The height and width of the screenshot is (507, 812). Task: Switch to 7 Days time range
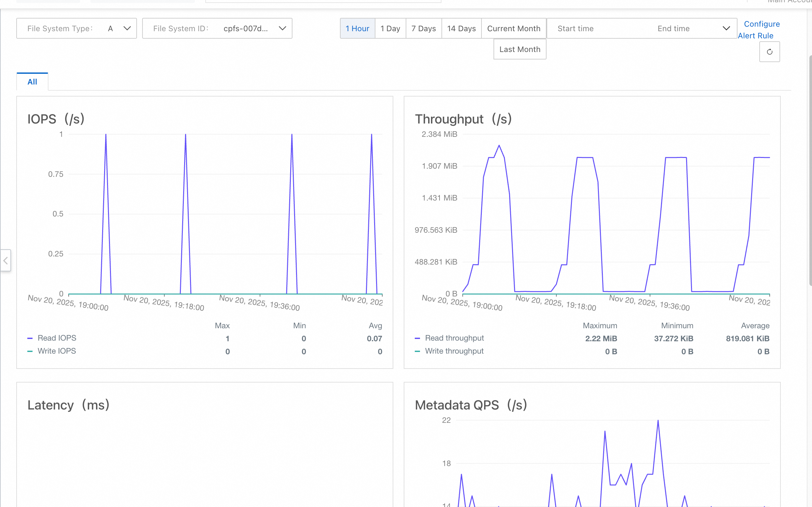424,29
